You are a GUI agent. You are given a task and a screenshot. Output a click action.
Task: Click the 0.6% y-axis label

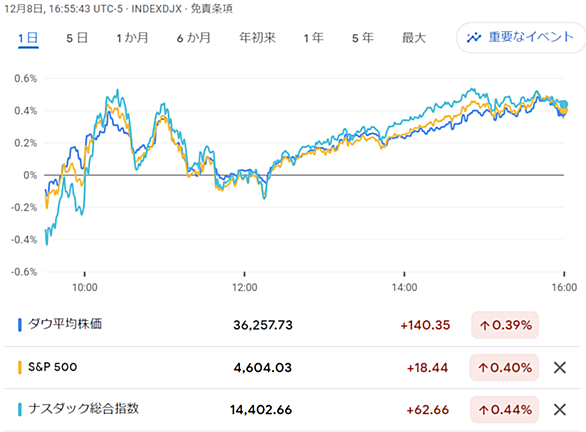pyautogui.click(x=25, y=78)
